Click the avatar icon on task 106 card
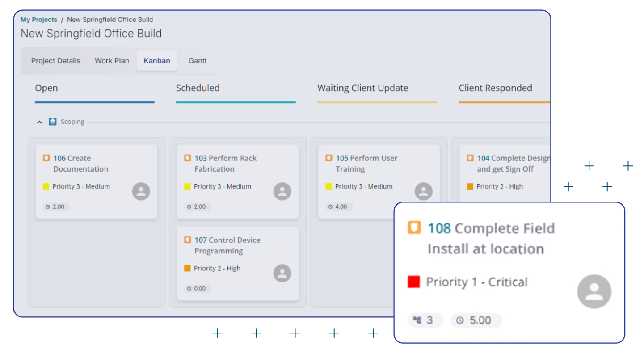 [141, 191]
